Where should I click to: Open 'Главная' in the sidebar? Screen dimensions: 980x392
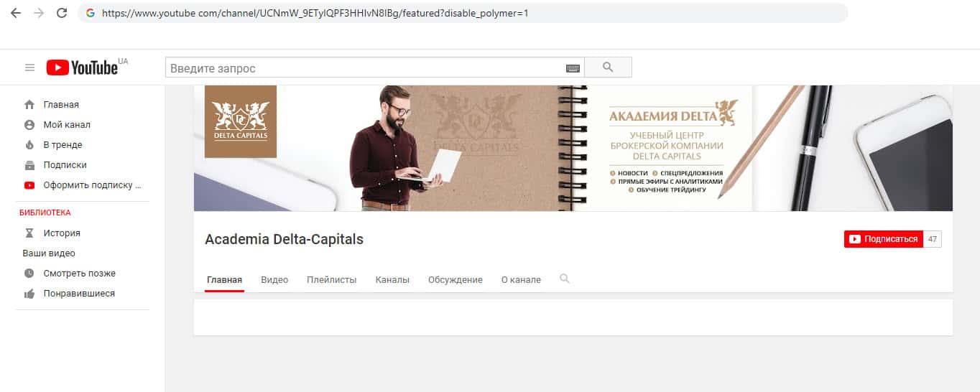click(x=61, y=104)
